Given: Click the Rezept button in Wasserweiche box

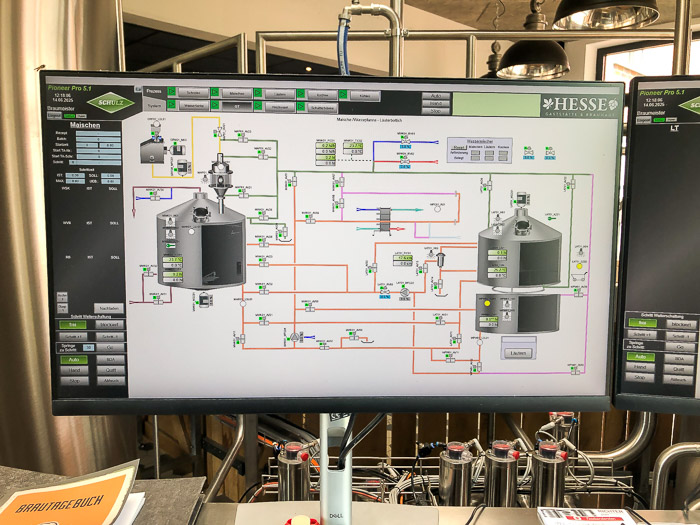Looking at the screenshot, I should 458,147.
